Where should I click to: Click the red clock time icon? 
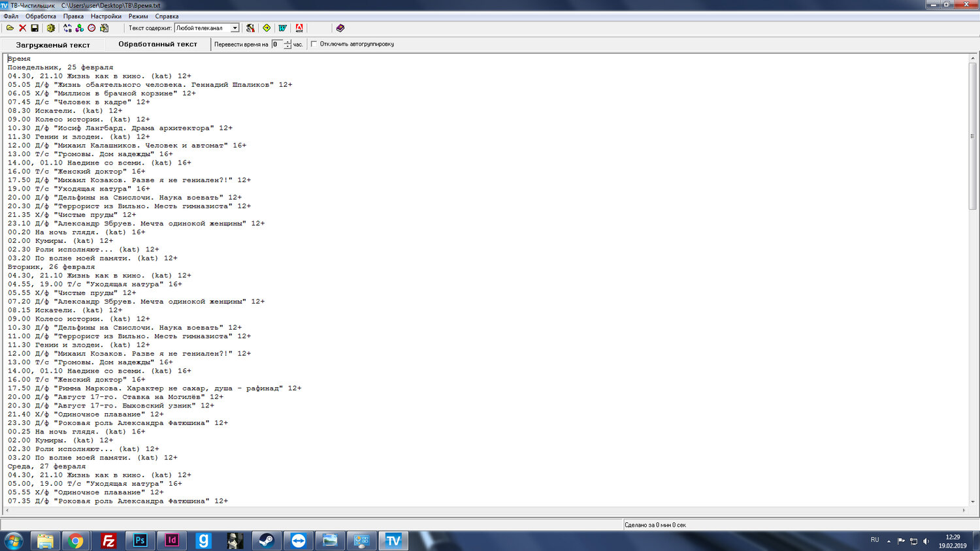point(91,28)
